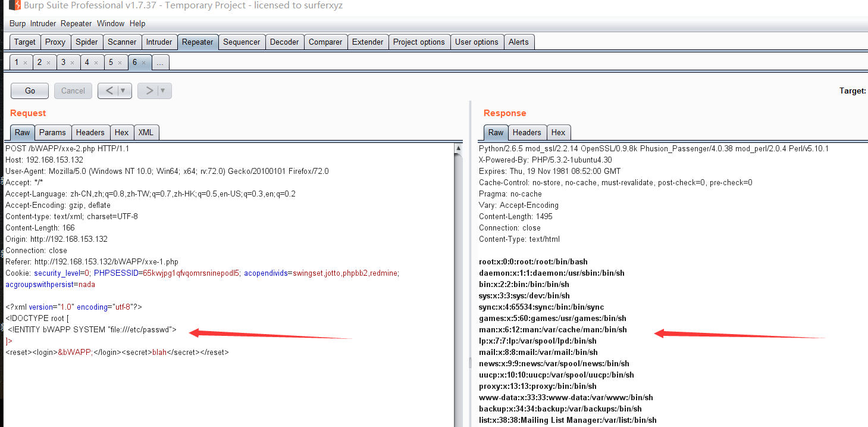Click the Content-Length: 1495 response header
Screen dimensions: 868x427
(516, 216)
